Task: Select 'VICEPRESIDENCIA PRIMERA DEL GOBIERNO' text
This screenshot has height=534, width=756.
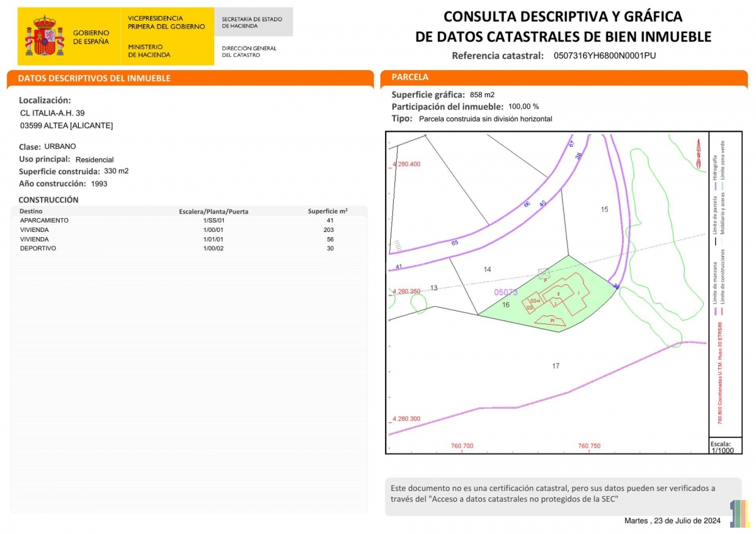Action: click(x=166, y=23)
